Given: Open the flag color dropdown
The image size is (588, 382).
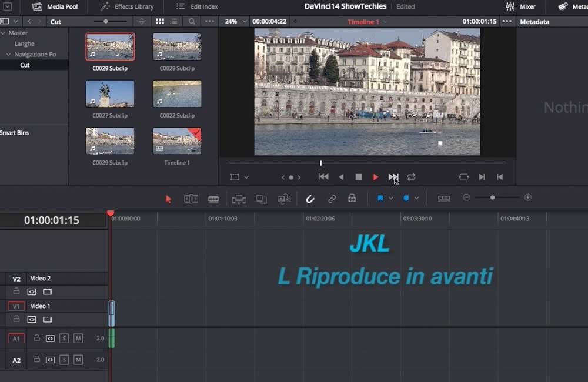Looking at the screenshot, I should point(391,198).
